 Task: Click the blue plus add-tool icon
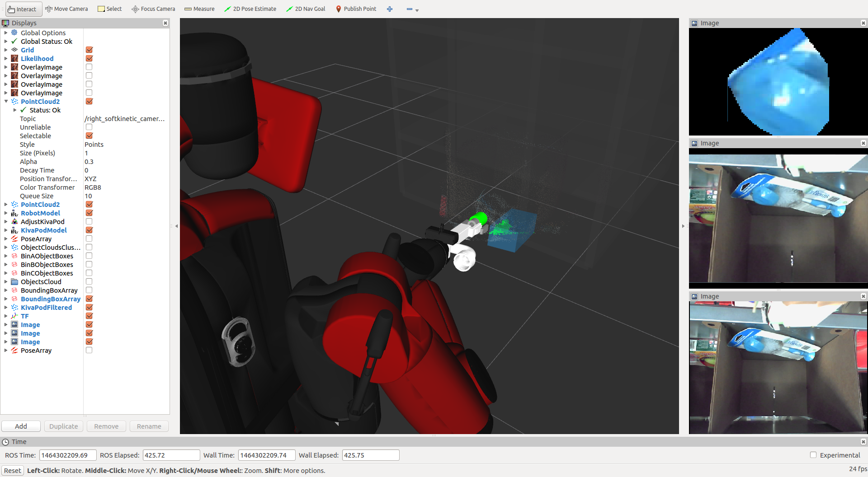point(390,9)
